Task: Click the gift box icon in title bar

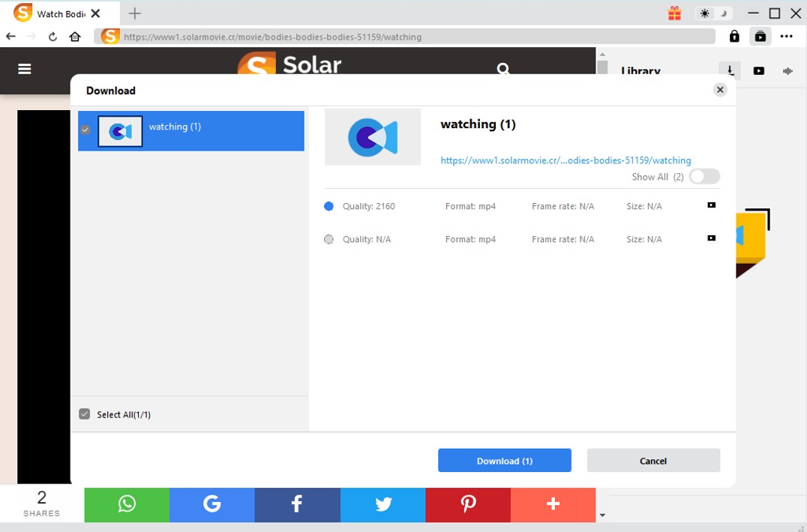Action: (x=675, y=13)
